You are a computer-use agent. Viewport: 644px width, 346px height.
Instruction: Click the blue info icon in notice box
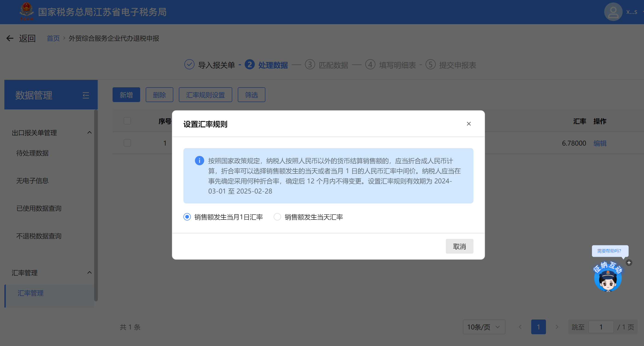[x=199, y=161]
